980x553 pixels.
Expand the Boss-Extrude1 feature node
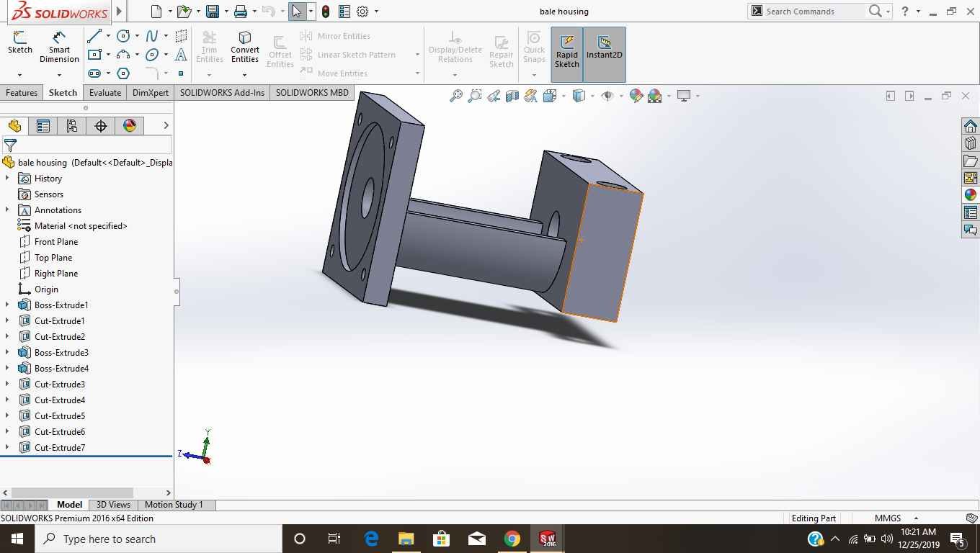pyautogui.click(x=7, y=305)
